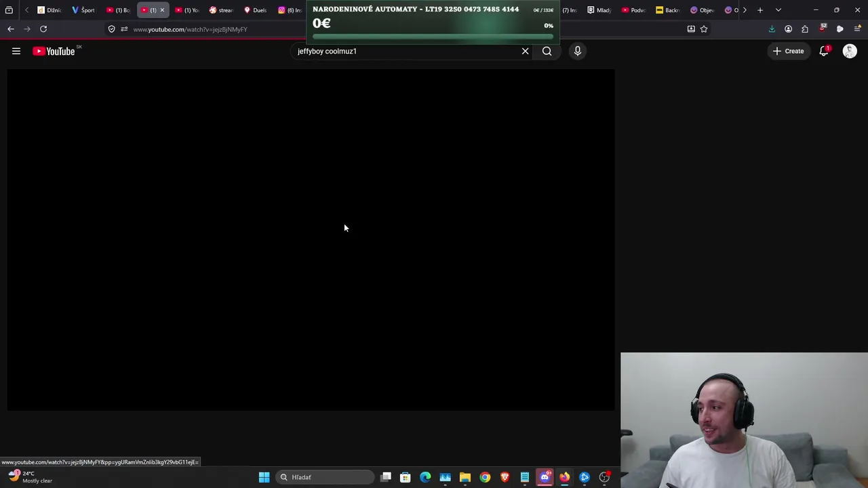Open Microsoft Store from the taskbar
Viewport: 868px width, 488px height.
point(406,477)
